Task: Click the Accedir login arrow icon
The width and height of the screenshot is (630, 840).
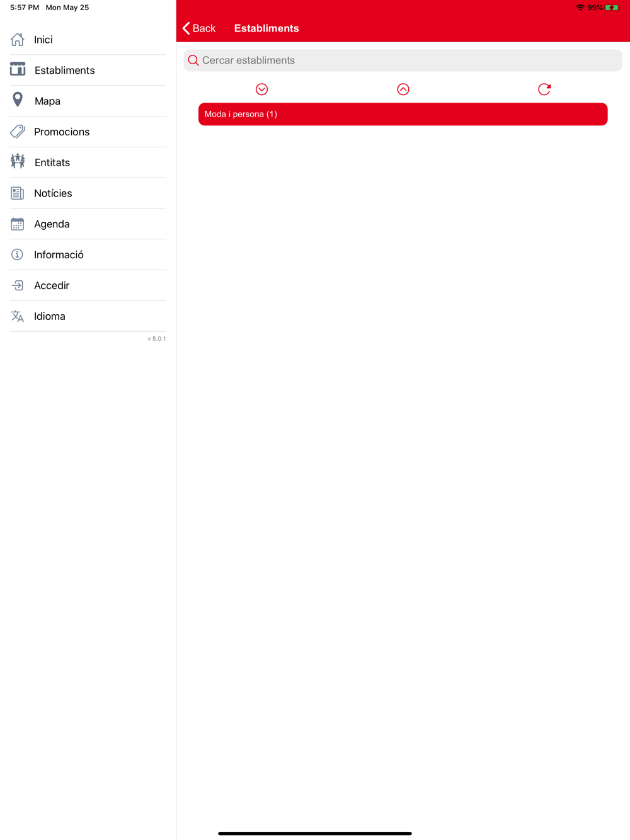Action: pos(18,285)
